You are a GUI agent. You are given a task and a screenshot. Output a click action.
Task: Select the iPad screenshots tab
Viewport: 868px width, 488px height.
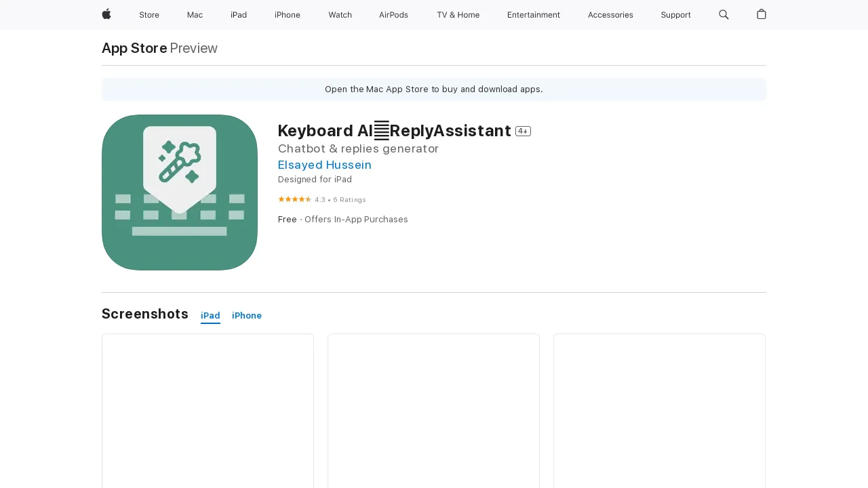point(210,315)
